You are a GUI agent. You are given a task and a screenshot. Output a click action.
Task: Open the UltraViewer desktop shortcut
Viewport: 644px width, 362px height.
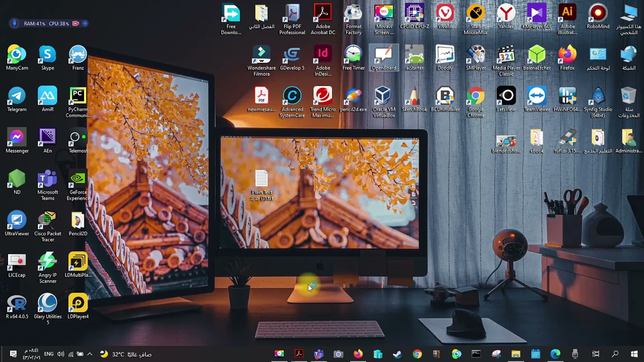17,224
